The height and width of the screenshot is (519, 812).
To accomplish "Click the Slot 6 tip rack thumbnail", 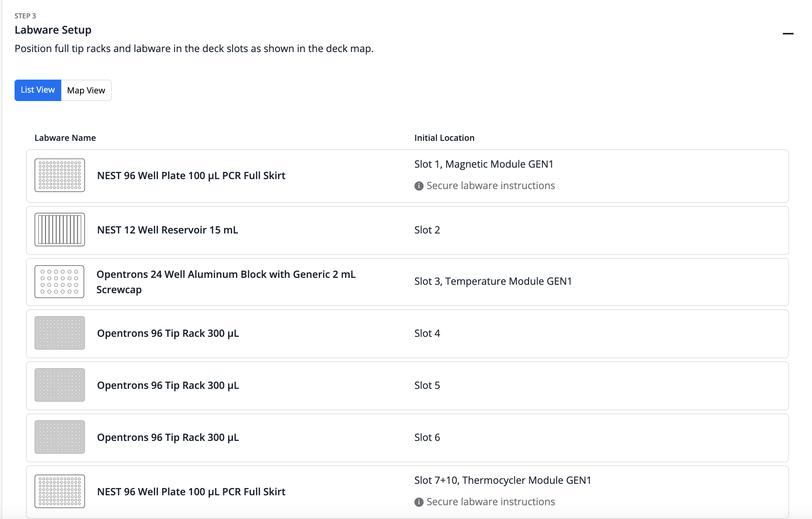I will [60, 437].
